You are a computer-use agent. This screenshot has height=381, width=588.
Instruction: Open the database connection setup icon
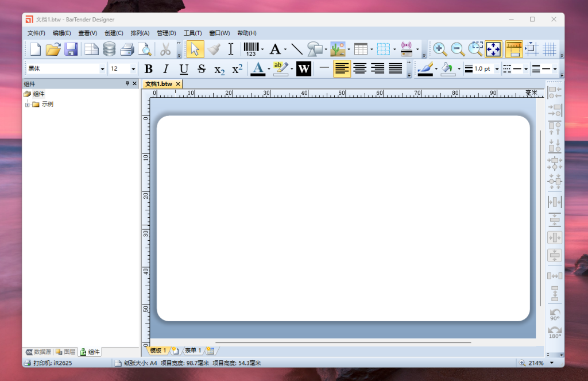(109, 49)
